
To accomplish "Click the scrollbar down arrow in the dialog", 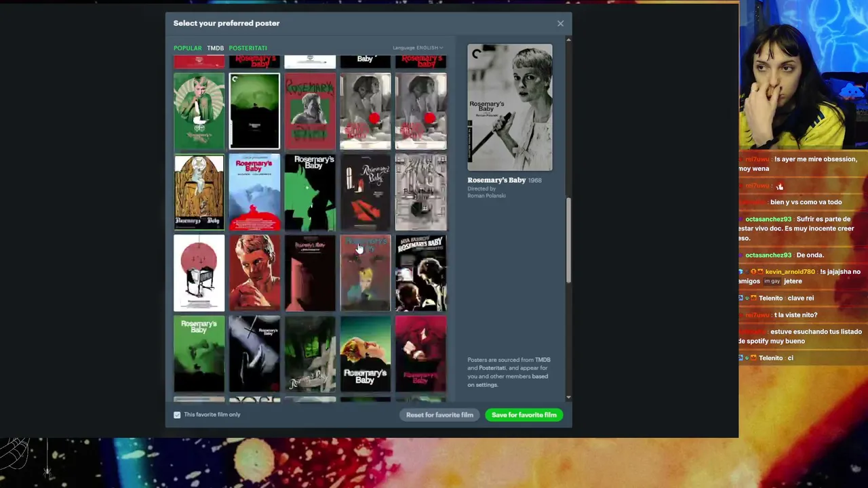I will (568, 397).
